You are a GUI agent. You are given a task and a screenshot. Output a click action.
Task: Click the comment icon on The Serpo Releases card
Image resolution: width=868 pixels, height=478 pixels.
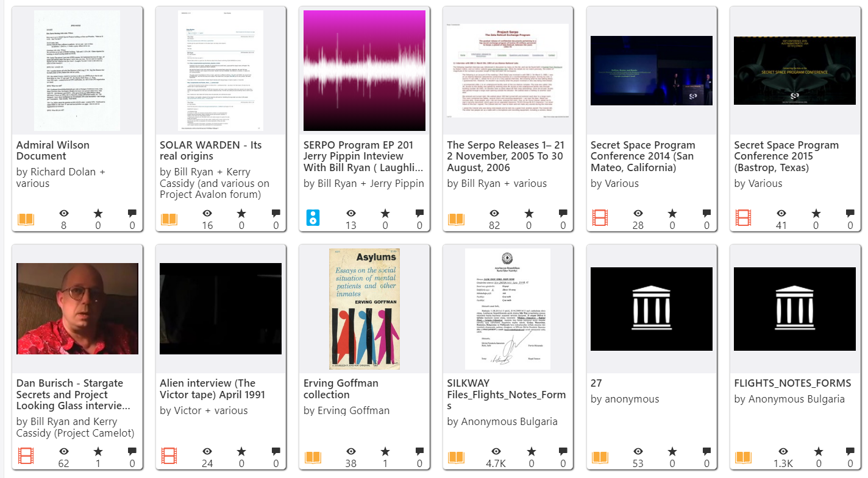(x=563, y=213)
